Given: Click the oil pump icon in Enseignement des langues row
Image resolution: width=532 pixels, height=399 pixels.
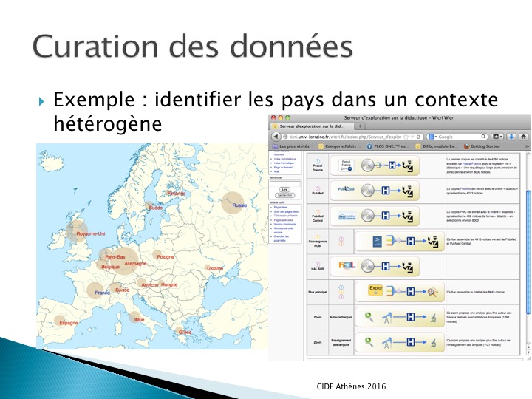Looking at the screenshot, I should 386,343.
